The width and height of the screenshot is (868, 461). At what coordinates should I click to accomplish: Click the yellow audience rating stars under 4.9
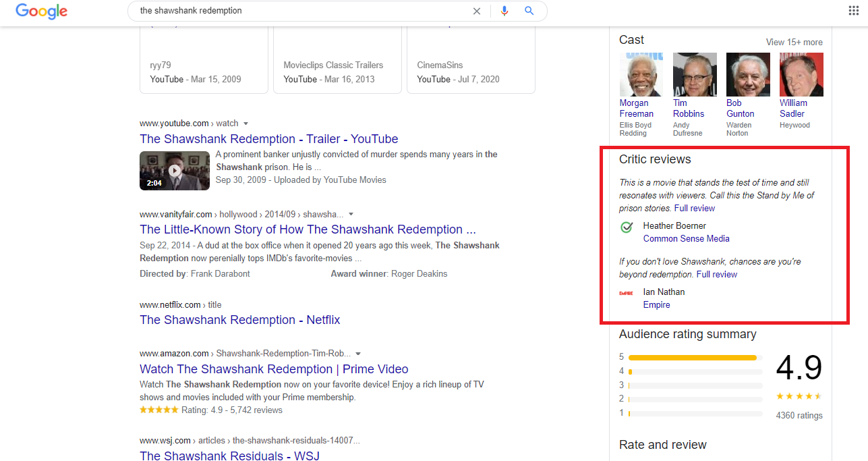point(799,396)
